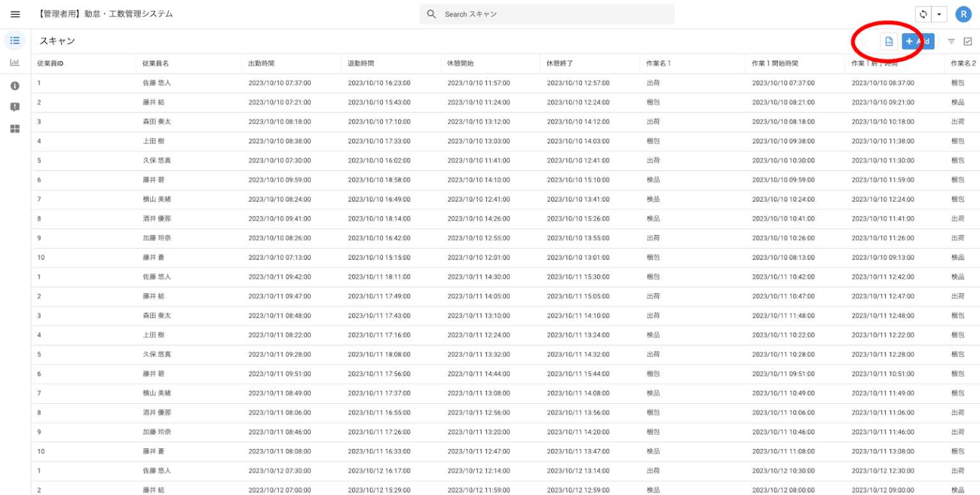
Task: Click the info icon in the left sidebar
Action: pyautogui.click(x=15, y=85)
